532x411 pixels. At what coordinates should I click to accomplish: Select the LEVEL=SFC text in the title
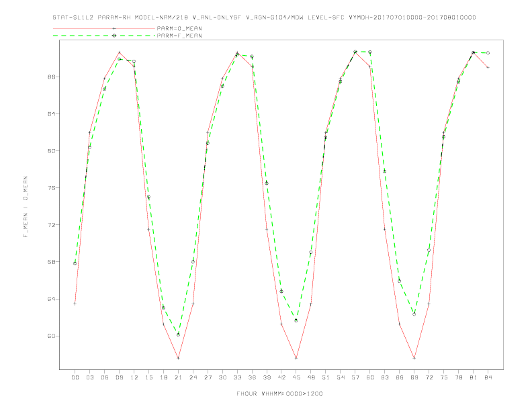point(326,17)
